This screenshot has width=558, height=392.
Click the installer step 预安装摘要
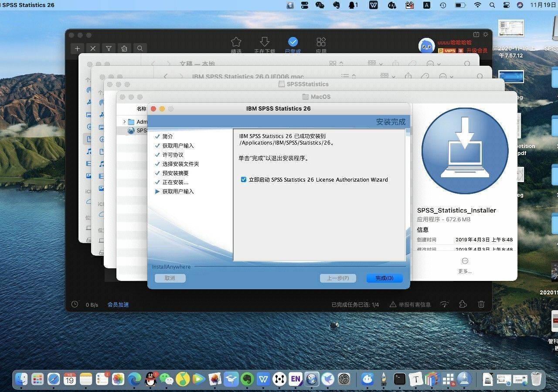(175, 173)
